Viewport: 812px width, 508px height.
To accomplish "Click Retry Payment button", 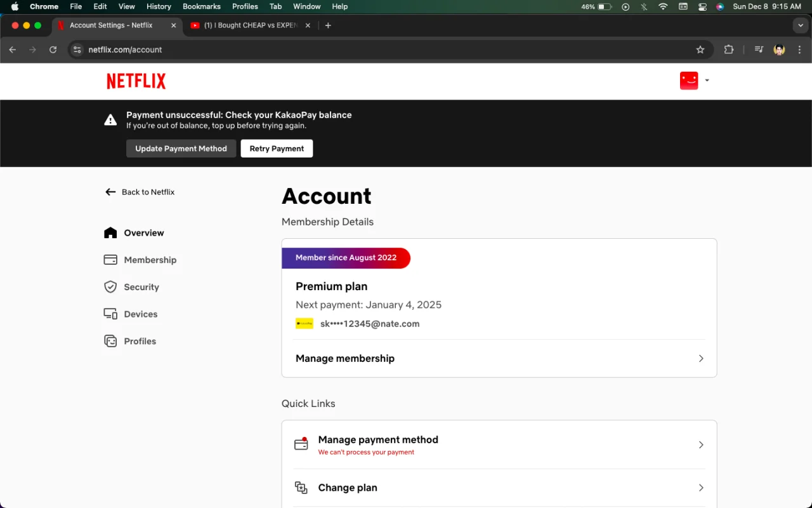I will pos(277,149).
